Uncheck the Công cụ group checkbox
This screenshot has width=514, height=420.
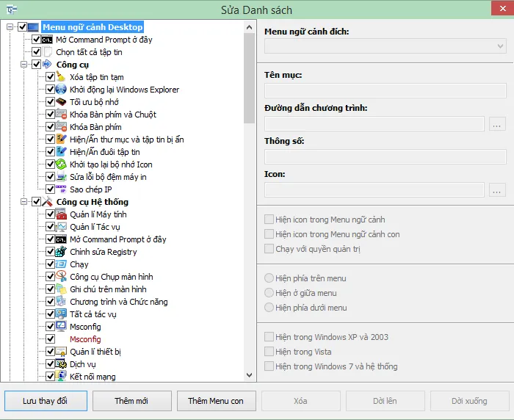click(36, 65)
